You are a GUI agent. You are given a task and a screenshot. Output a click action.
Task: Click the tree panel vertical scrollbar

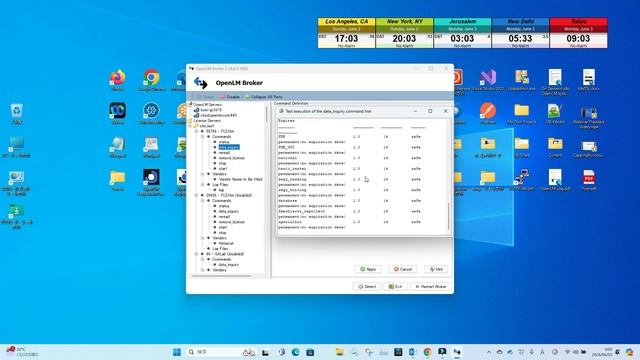click(267, 114)
